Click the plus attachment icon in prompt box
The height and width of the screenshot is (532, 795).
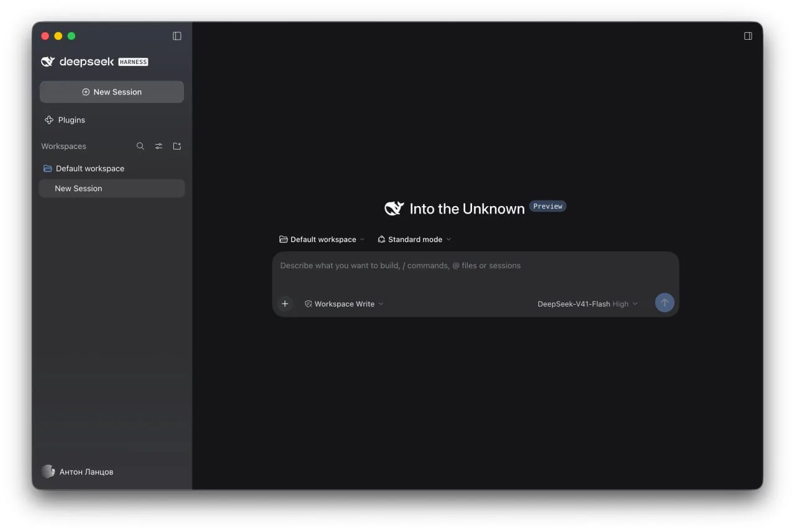pos(285,304)
